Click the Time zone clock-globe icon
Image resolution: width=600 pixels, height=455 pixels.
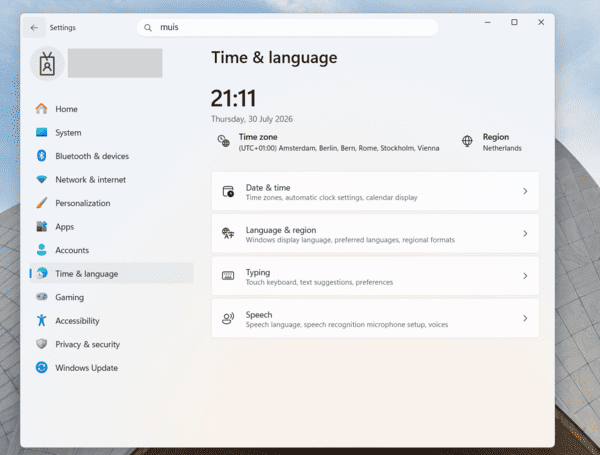pyautogui.click(x=223, y=141)
